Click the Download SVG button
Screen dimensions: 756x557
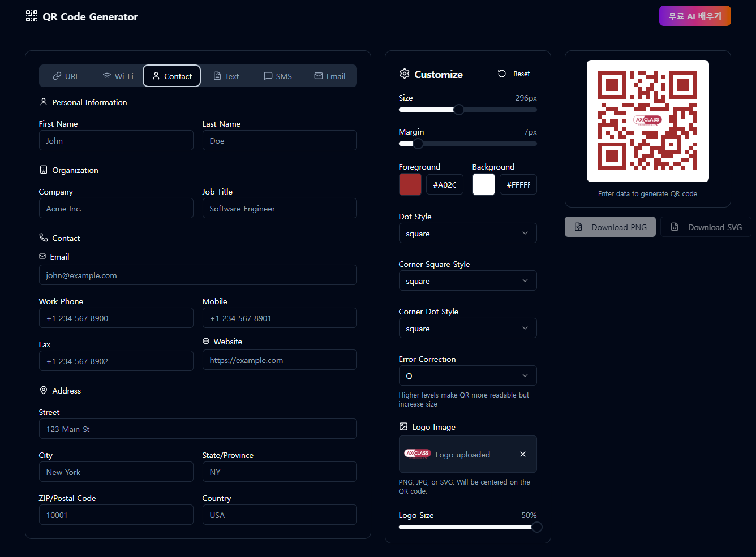click(x=706, y=227)
